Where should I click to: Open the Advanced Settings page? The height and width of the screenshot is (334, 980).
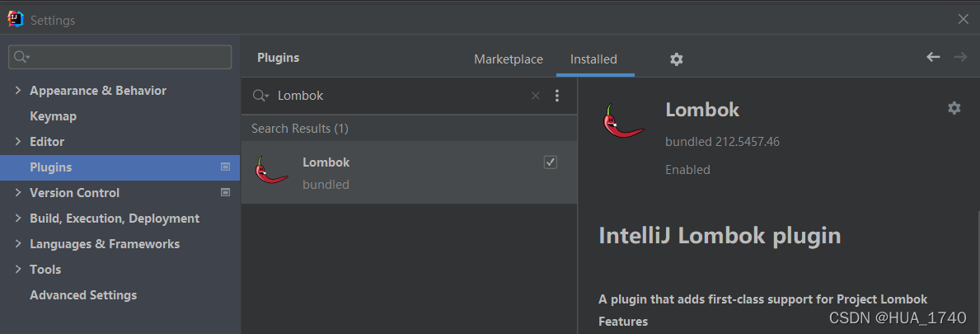[x=83, y=295]
